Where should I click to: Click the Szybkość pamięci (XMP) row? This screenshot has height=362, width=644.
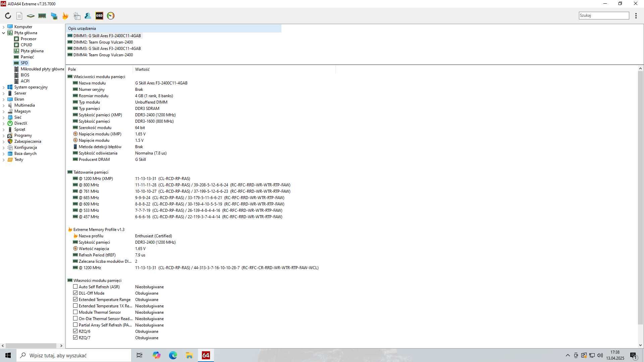click(201, 115)
